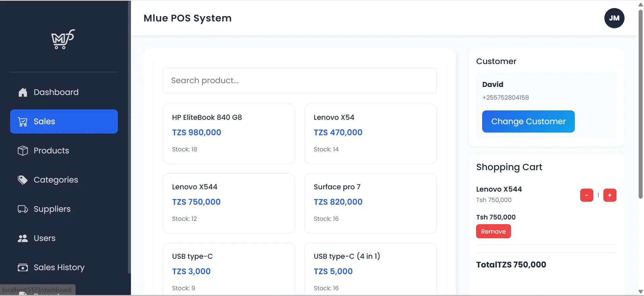Click the price TZS 5,000
The height and width of the screenshot is (296, 644).
click(x=333, y=272)
